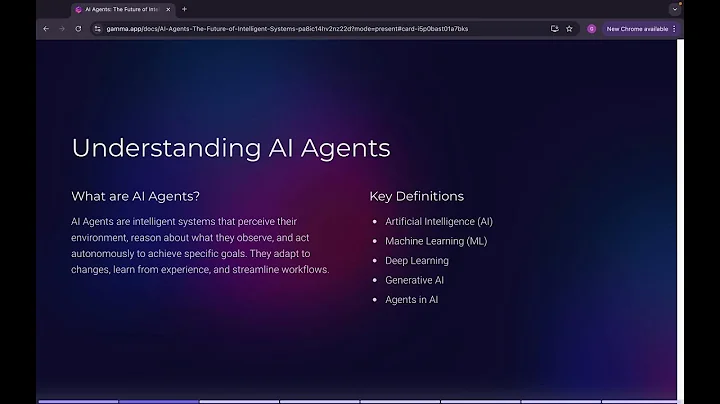Click the Understanding AI Agents heading
This screenshot has height=404, width=720.
(x=231, y=148)
